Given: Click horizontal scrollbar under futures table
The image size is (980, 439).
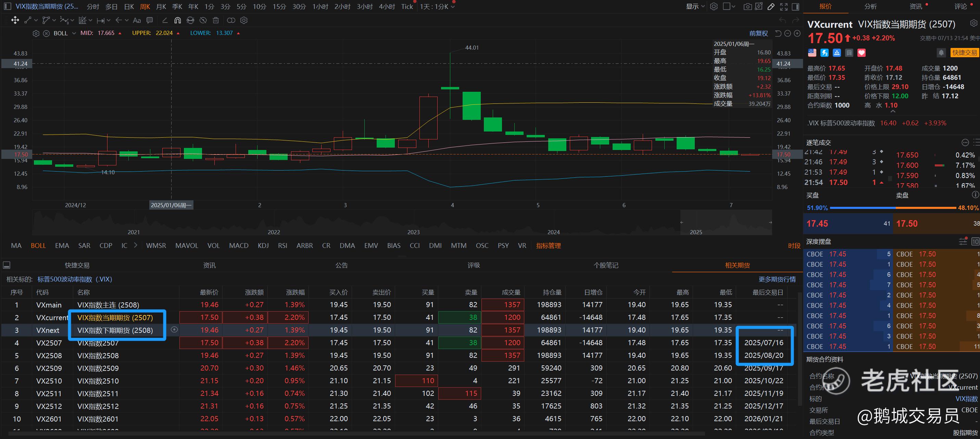Looking at the screenshot, I should (x=356, y=433).
